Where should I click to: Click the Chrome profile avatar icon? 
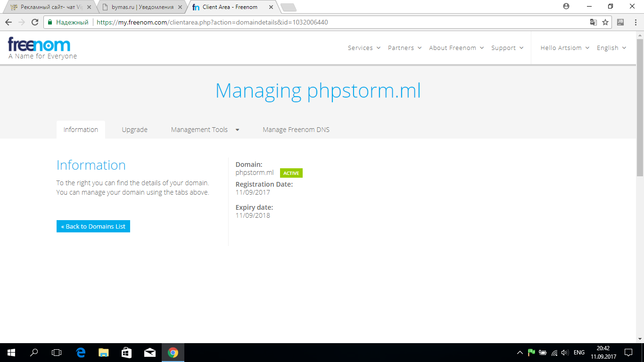[x=566, y=7]
